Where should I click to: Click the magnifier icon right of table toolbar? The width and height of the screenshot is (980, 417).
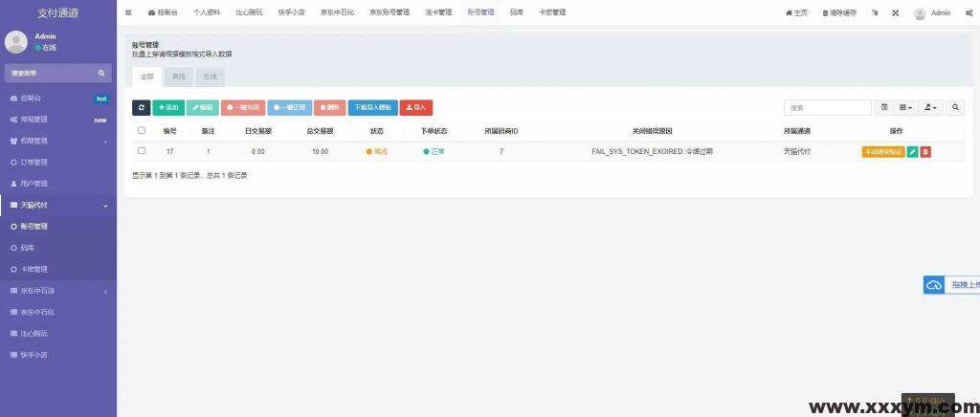[955, 108]
